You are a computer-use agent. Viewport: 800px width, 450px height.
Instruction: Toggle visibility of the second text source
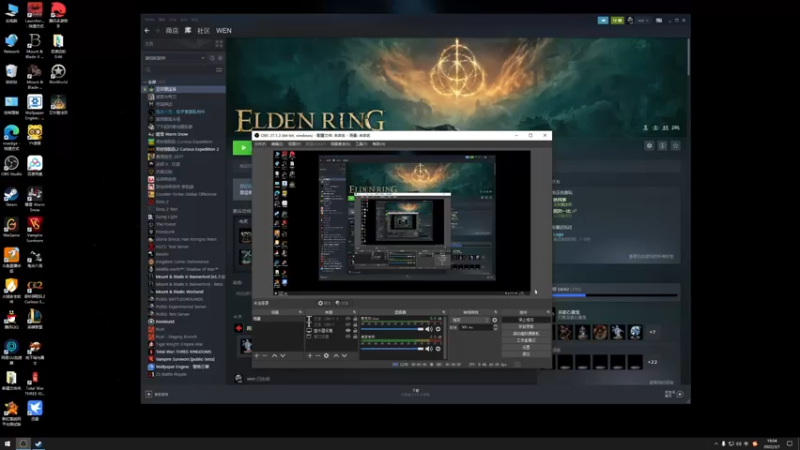point(348,324)
